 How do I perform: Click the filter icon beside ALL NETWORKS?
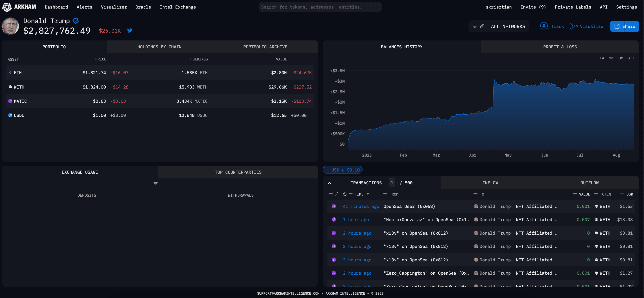tap(475, 26)
